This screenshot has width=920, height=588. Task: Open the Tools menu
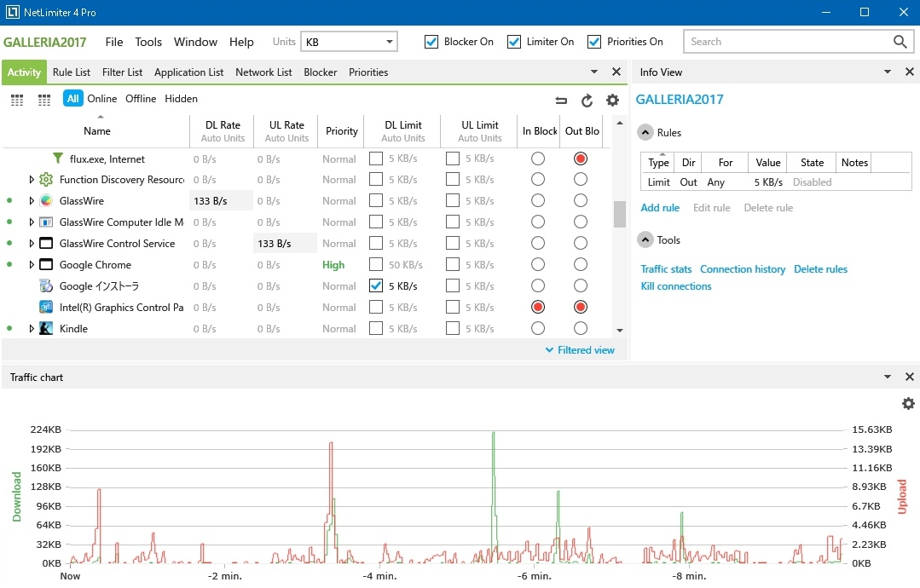coord(148,42)
